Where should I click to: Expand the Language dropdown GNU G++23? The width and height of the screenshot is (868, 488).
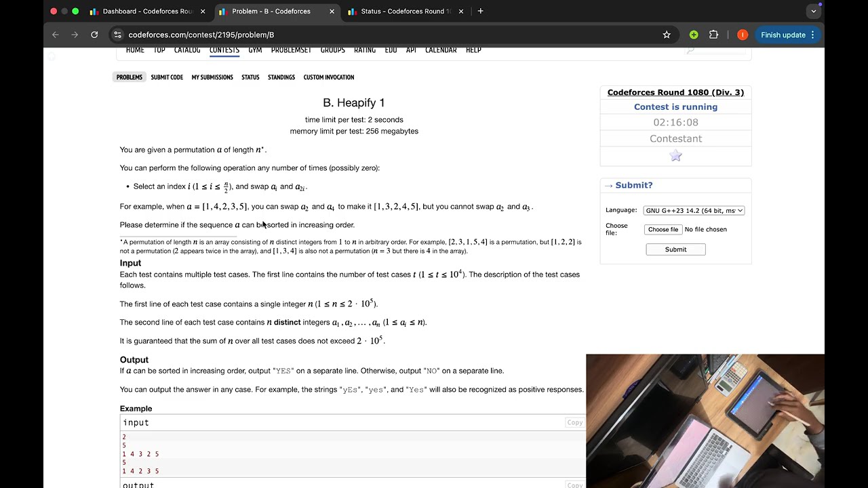[x=694, y=210]
